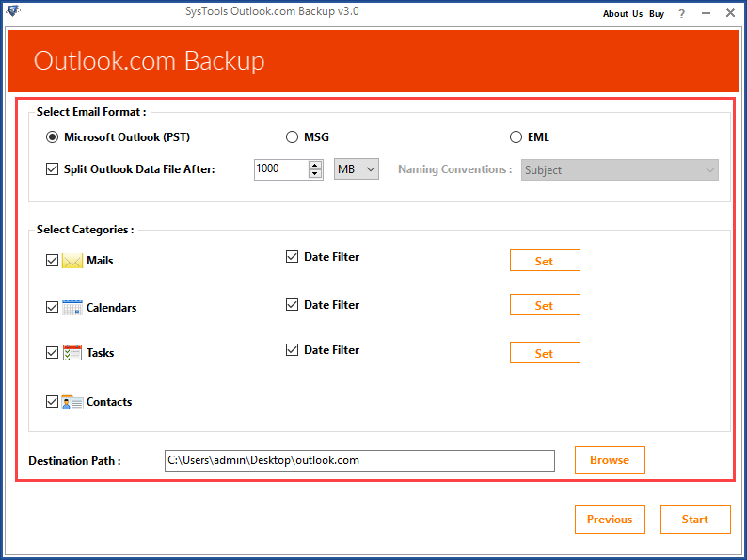This screenshot has width=747, height=560.
Task: Click the Outlook.com Backup banner title
Action: [x=149, y=61]
